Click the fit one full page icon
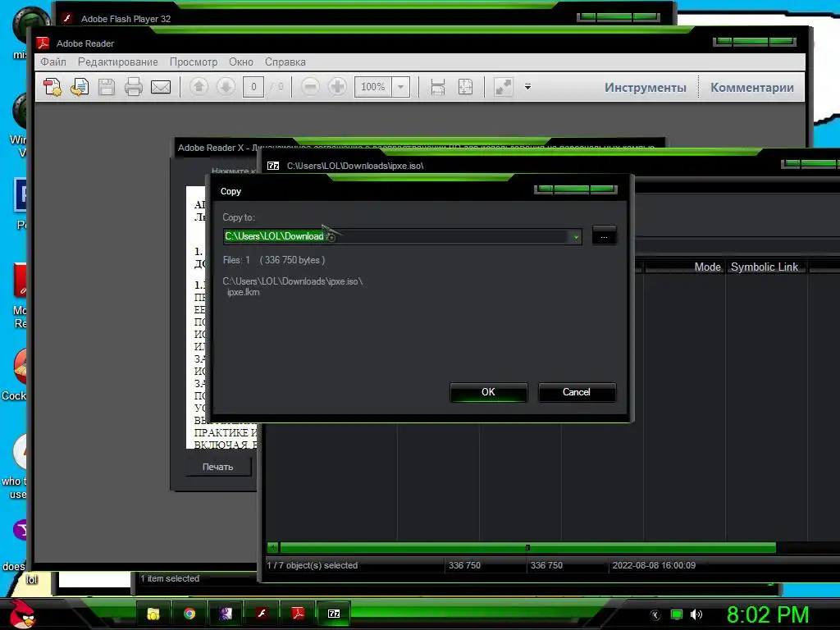The width and height of the screenshot is (840, 630). pos(465,87)
